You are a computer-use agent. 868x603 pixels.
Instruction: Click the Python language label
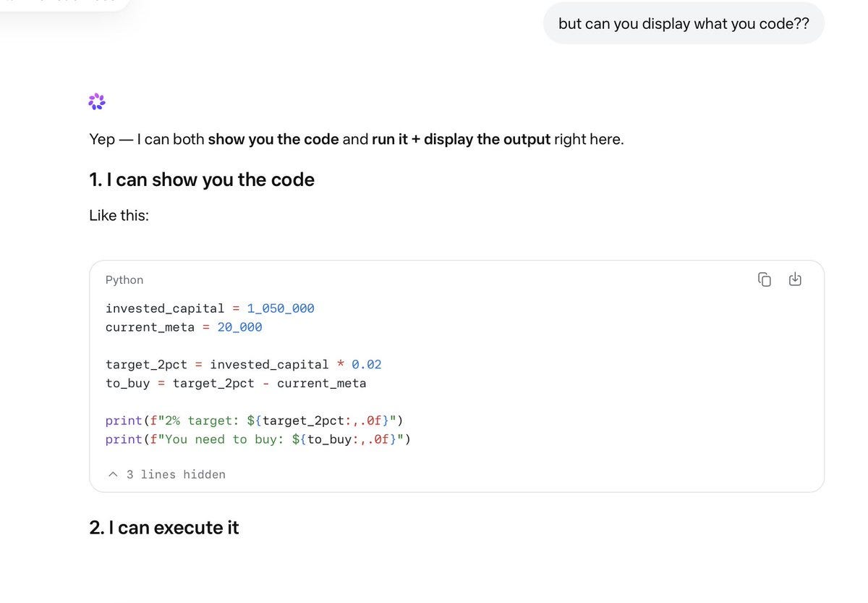coord(124,279)
